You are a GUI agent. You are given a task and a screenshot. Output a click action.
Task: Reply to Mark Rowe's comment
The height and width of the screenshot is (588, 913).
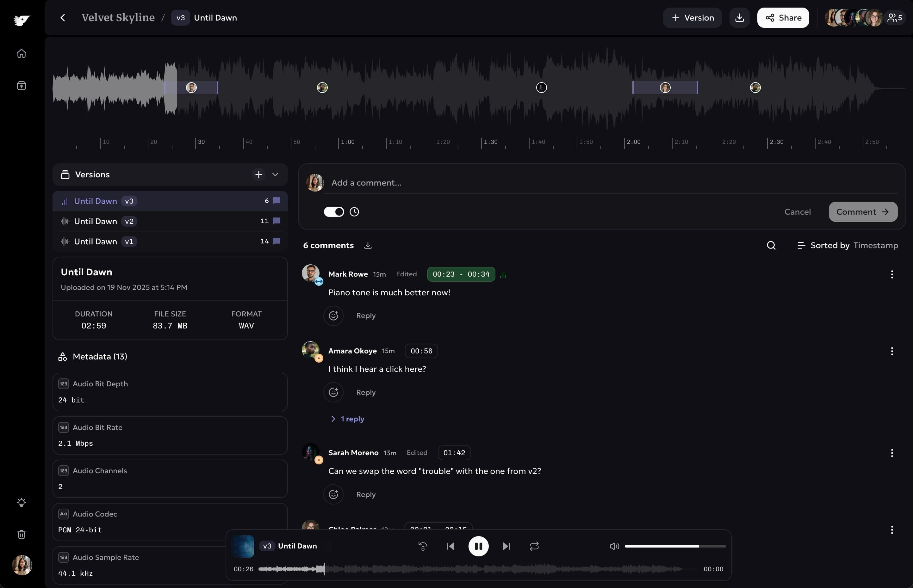pos(365,315)
